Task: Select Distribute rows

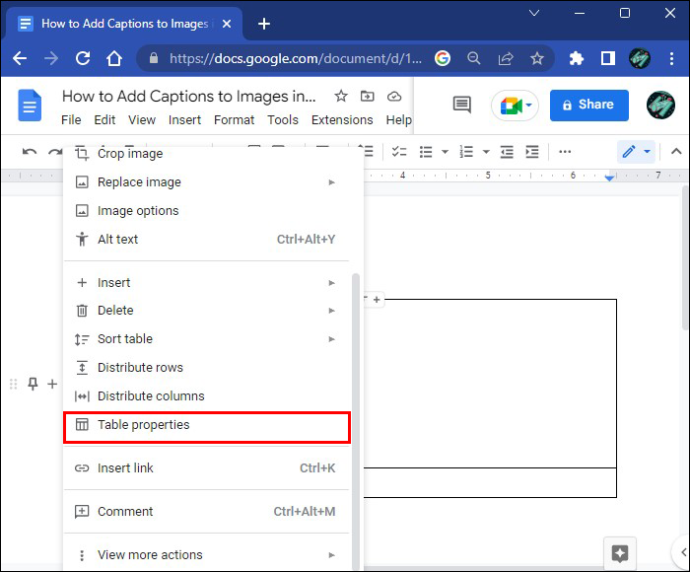Action: point(206,367)
